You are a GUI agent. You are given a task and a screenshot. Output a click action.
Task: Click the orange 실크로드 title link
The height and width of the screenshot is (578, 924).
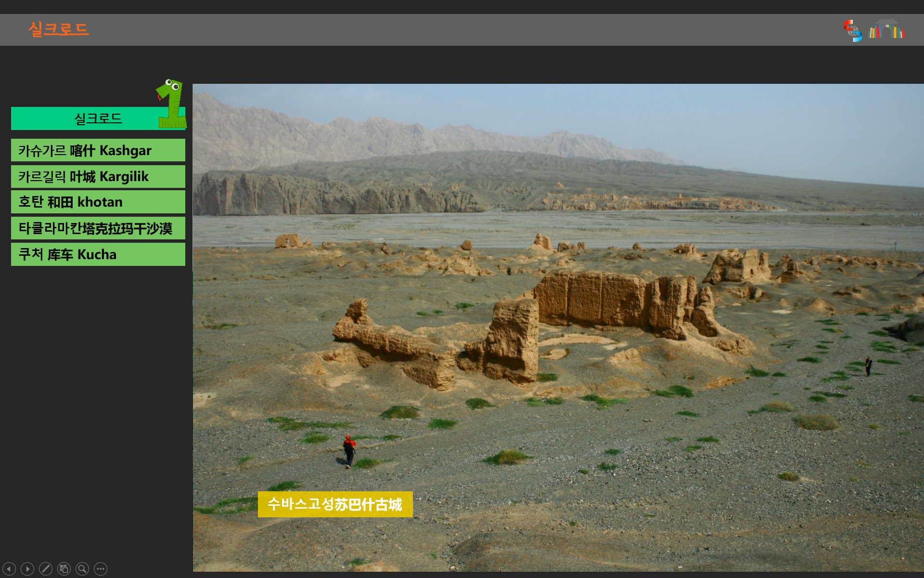pyautogui.click(x=59, y=29)
